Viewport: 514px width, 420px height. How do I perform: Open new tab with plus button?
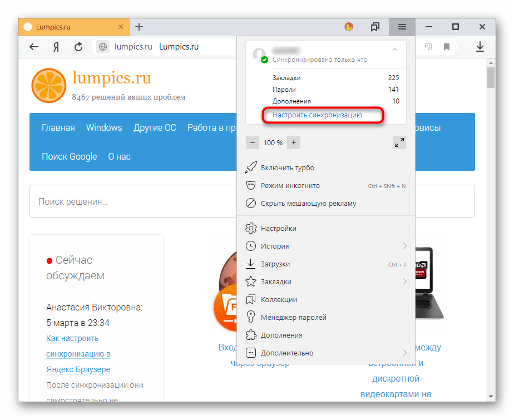(x=139, y=27)
